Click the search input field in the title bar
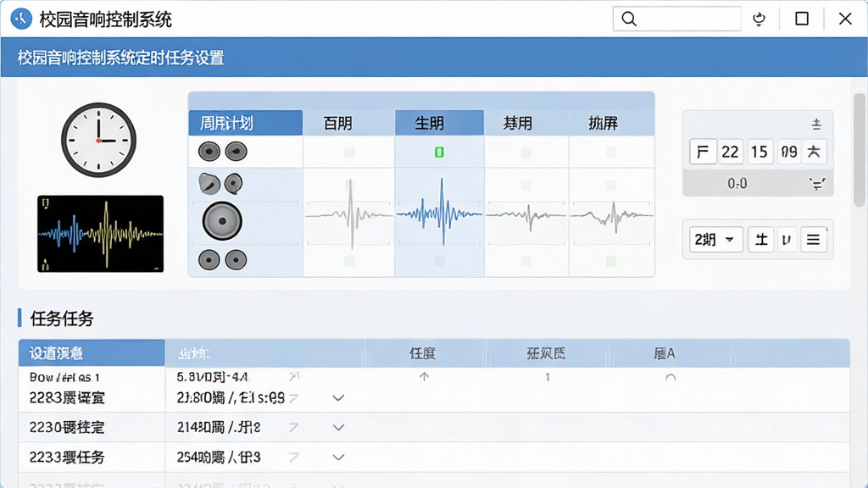 click(x=676, y=19)
